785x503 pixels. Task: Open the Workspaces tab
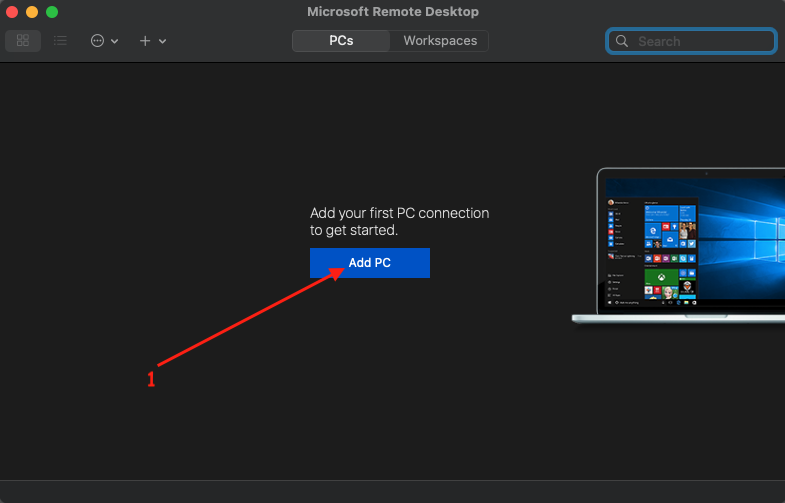click(x=439, y=41)
